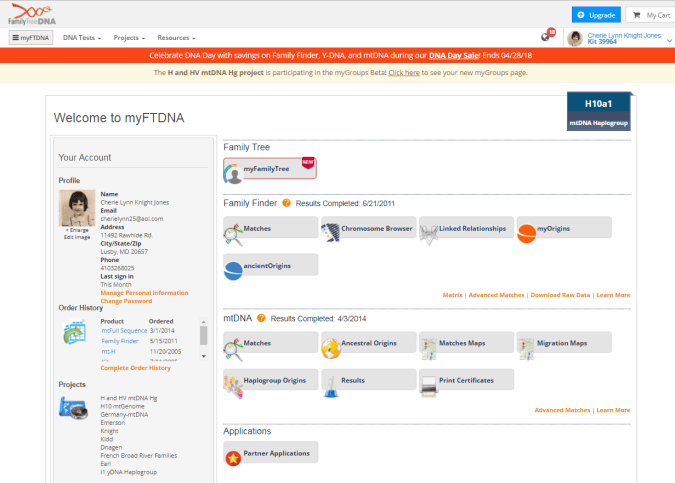Open mtDNA Migration Maps
This screenshot has height=483, width=675.
coord(563,343)
